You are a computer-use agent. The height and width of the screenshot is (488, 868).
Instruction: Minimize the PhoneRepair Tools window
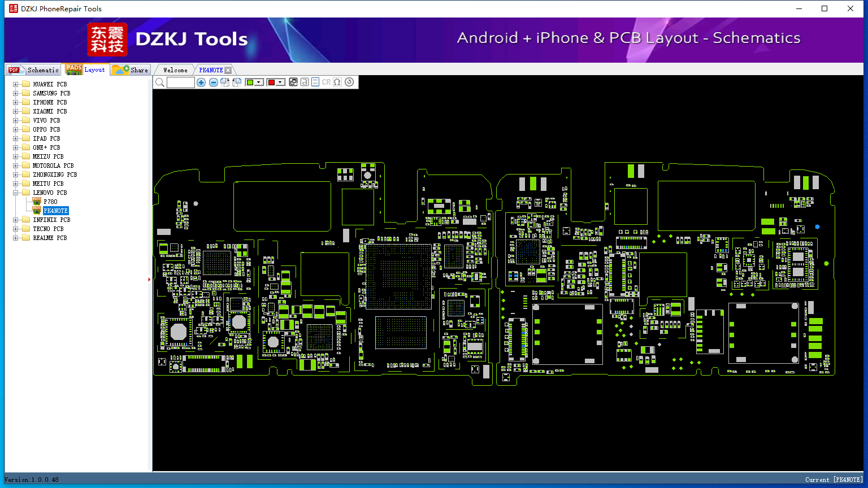point(799,8)
